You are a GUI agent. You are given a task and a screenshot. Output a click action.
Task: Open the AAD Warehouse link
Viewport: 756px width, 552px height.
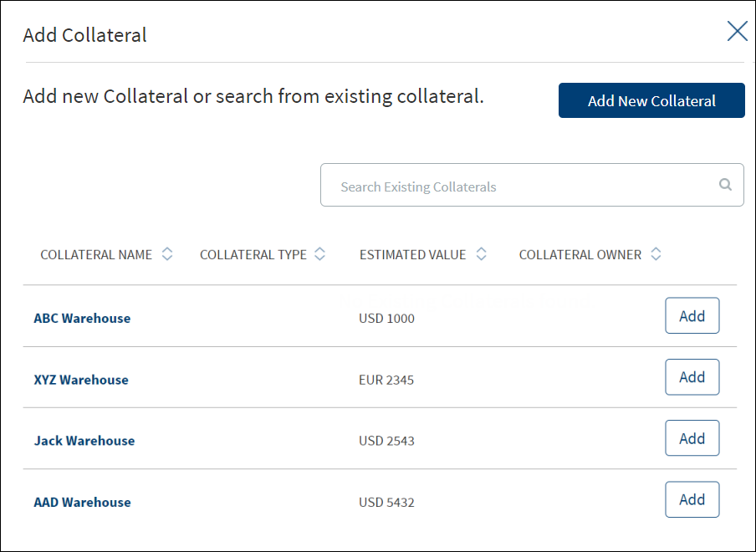click(x=83, y=503)
